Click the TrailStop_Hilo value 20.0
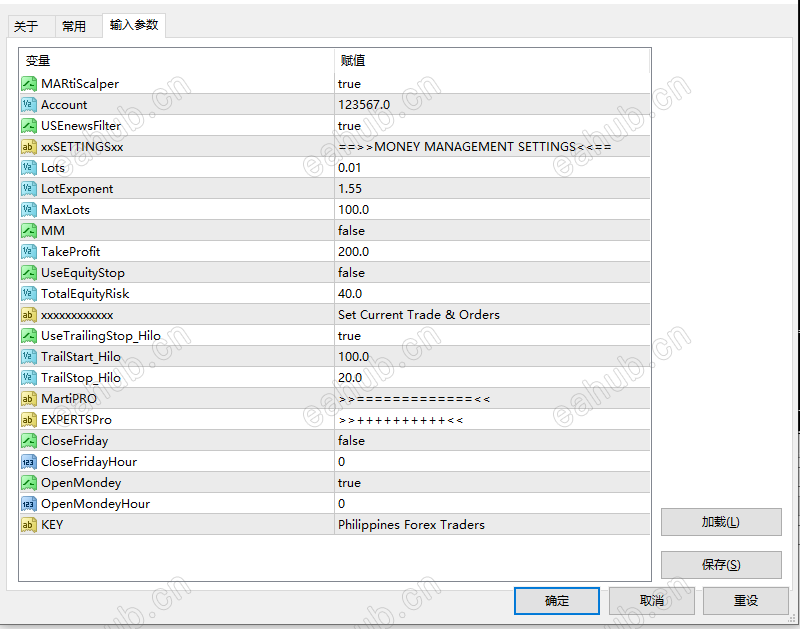The width and height of the screenshot is (800, 629). pos(350,378)
